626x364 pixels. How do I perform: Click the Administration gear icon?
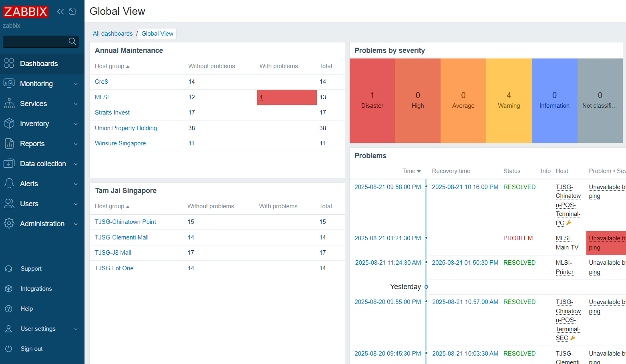click(9, 223)
